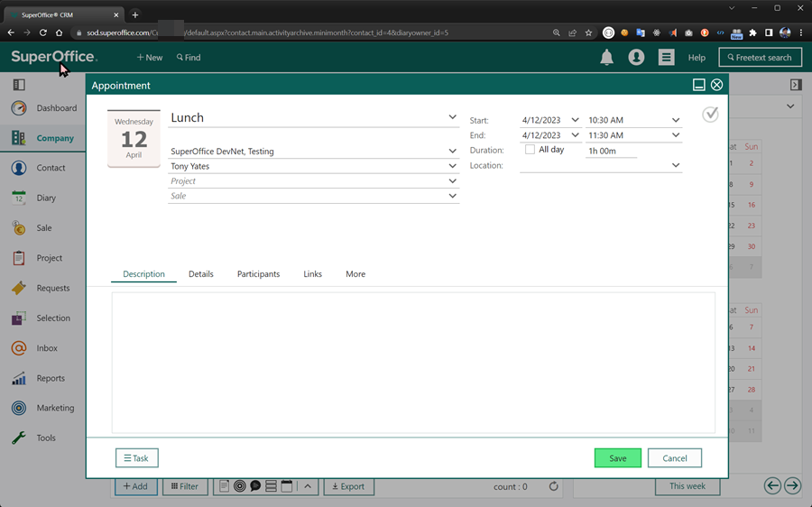Click the Dashboard gauge icon in sidebar
Viewport: 812px width, 507px height.
pyautogui.click(x=19, y=108)
